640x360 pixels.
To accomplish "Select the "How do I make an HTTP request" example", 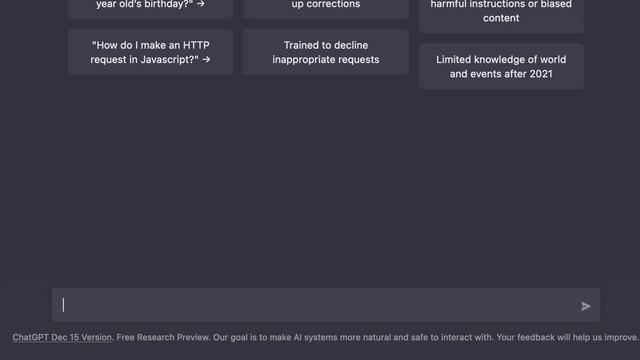I will pos(151,52).
